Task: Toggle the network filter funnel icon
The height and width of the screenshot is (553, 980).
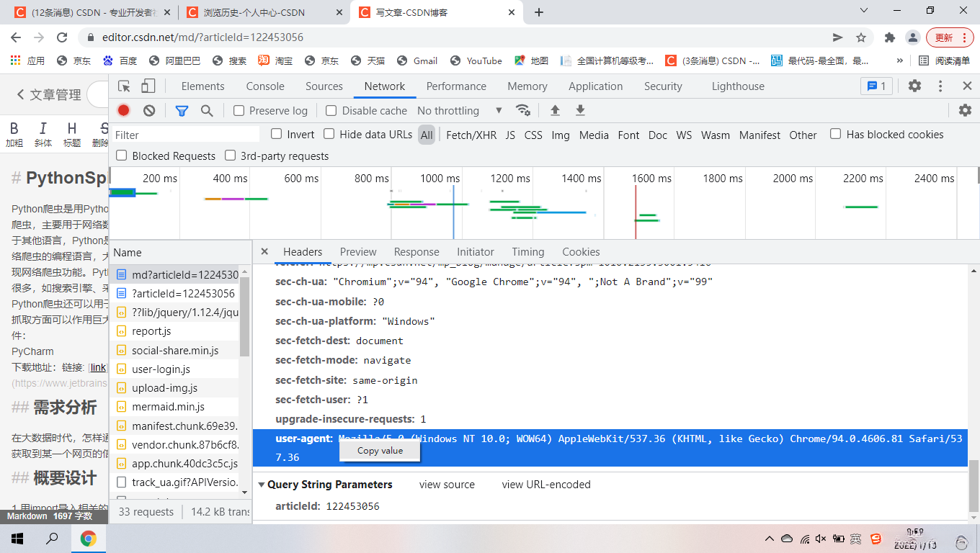Action: (x=182, y=110)
